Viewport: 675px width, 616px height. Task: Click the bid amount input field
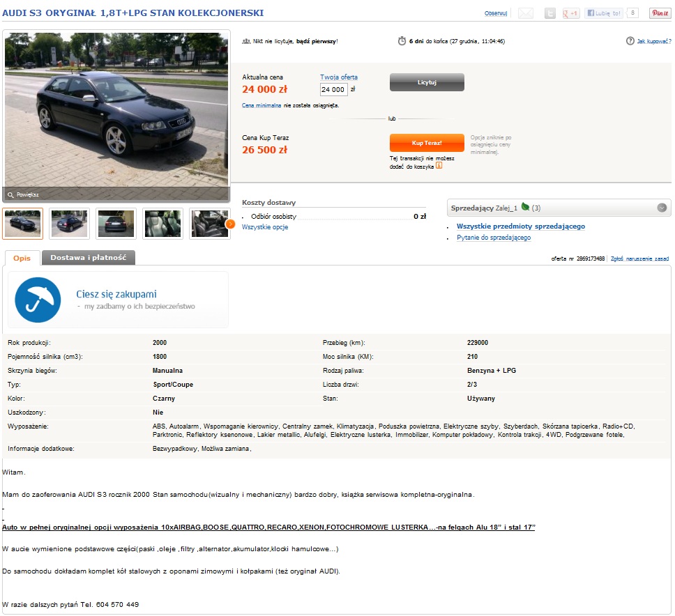tap(333, 89)
